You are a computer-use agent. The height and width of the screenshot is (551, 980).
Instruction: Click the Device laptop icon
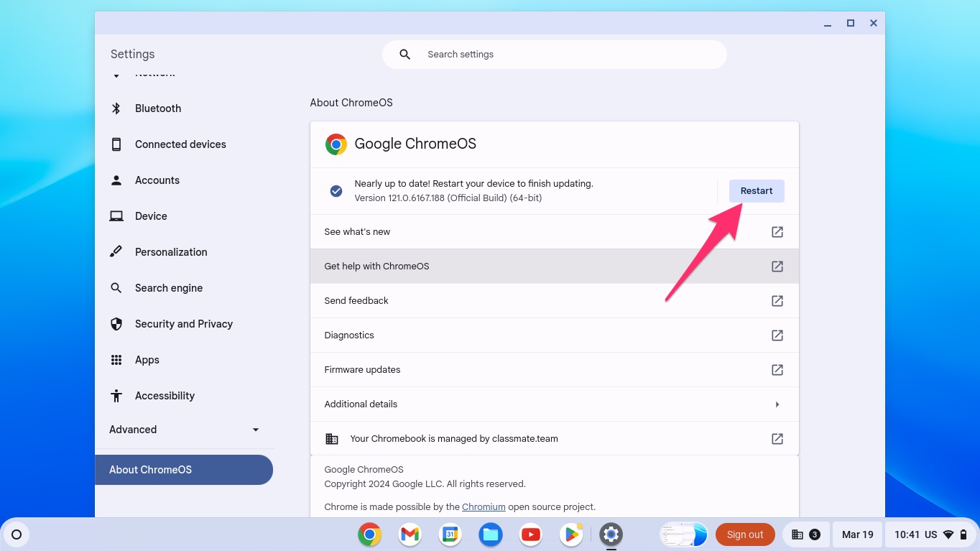coord(116,216)
